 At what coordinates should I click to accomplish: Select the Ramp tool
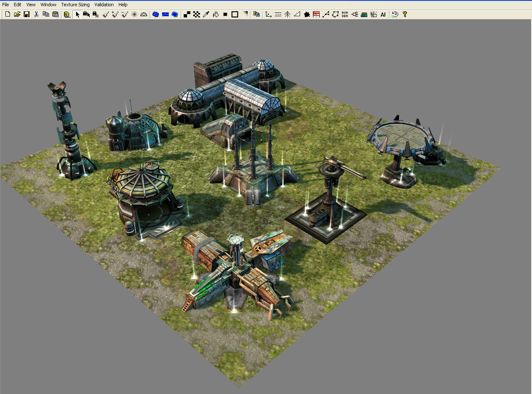click(296, 14)
